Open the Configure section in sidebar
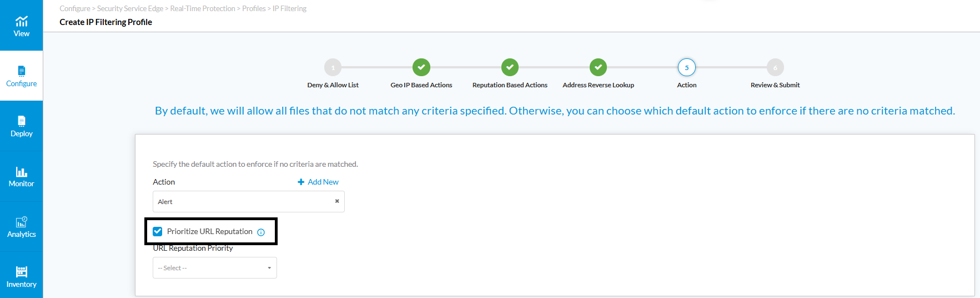Viewport: 980px width, 298px height. coord(21,76)
